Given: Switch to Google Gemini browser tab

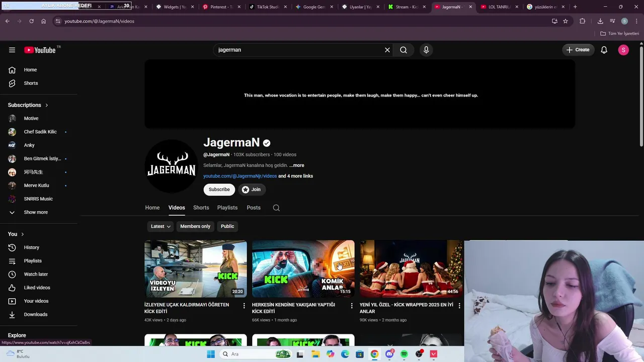Looking at the screenshot, I should click(x=313, y=7).
